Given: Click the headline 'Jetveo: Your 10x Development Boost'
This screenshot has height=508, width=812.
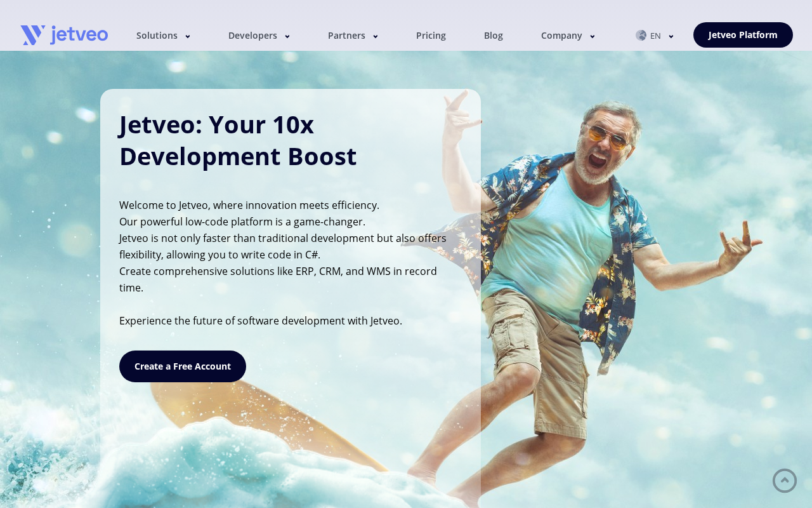Looking at the screenshot, I should click(238, 140).
